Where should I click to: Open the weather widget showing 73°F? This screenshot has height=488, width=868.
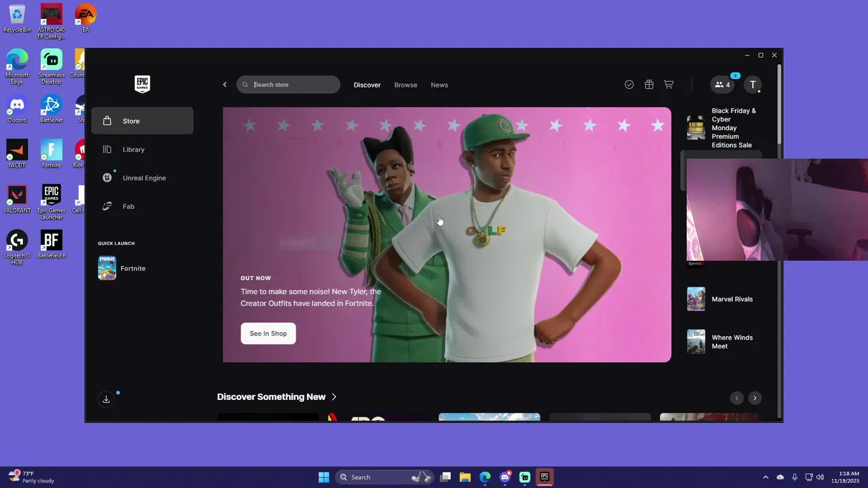[31, 477]
